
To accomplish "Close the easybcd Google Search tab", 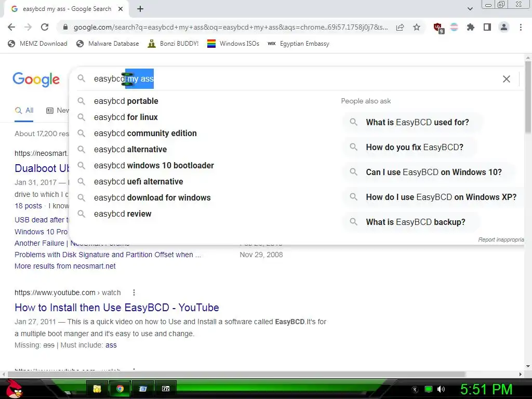I will point(121,9).
